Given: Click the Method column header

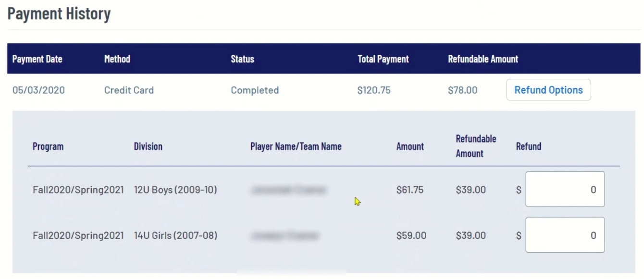Looking at the screenshot, I should (x=117, y=59).
